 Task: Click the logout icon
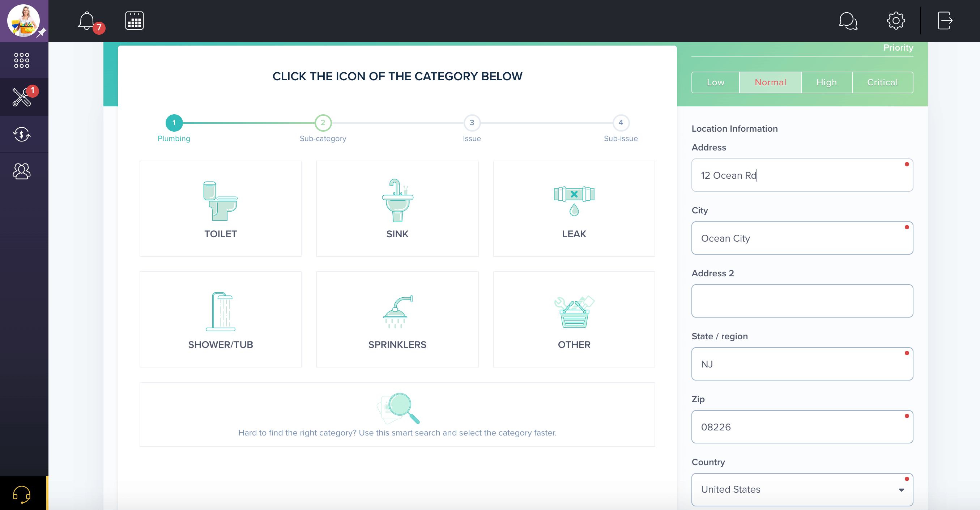point(945,21)
